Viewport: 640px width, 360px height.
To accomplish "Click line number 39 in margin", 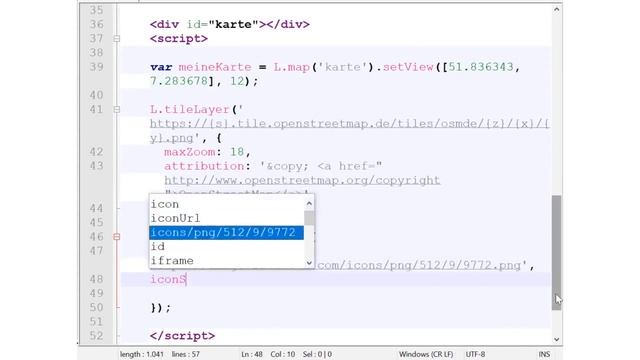I will click(x=97, y=67).
